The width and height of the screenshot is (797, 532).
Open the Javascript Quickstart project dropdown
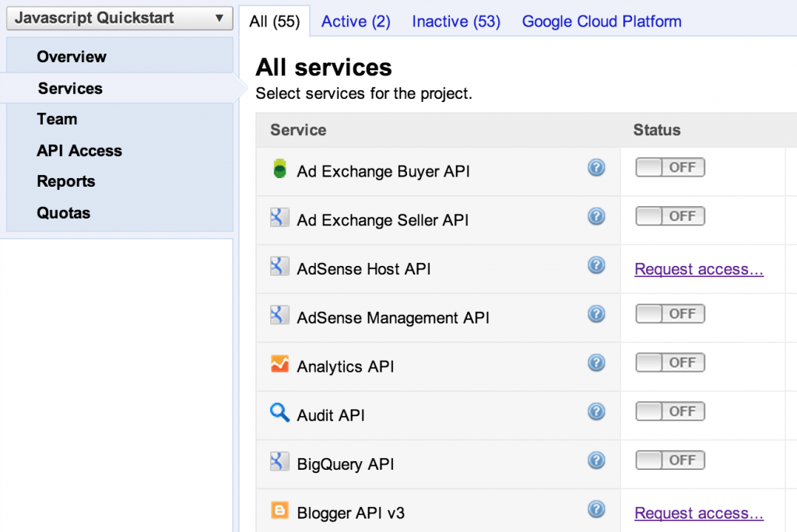click(119, 19)
